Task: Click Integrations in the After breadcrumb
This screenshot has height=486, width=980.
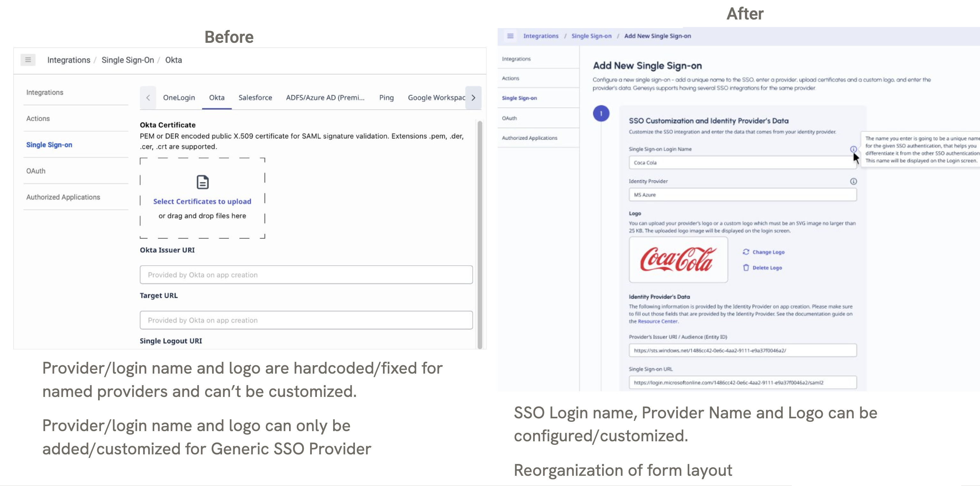Action: pyautogui.click(x=540, y=36)
